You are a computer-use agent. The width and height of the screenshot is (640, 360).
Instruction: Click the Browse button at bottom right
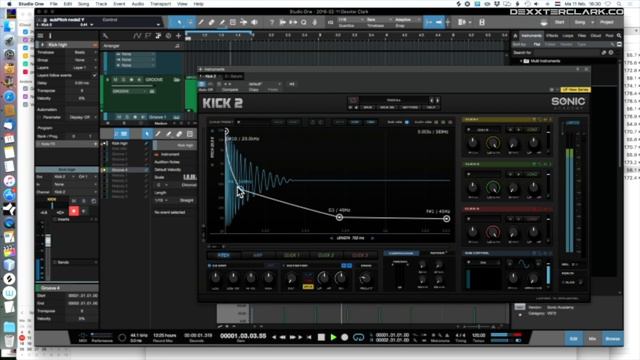612,338
